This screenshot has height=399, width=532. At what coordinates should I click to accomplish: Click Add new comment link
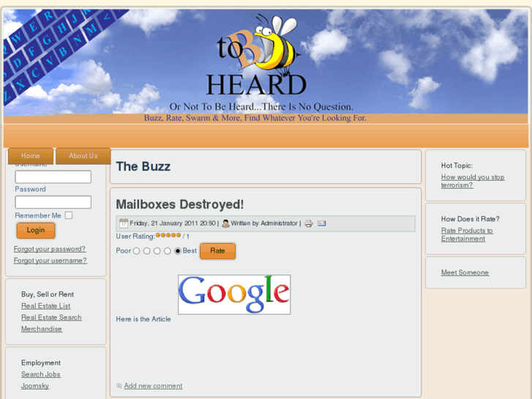click(153, 386)
